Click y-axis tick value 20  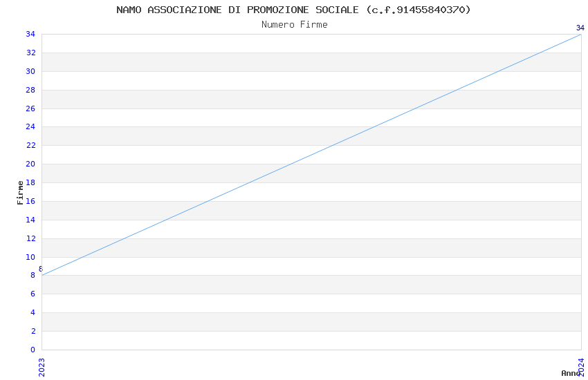point(30,164)
